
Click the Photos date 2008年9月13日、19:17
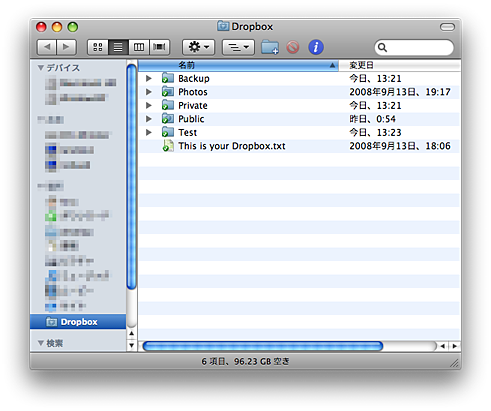[x=400, y=92]
